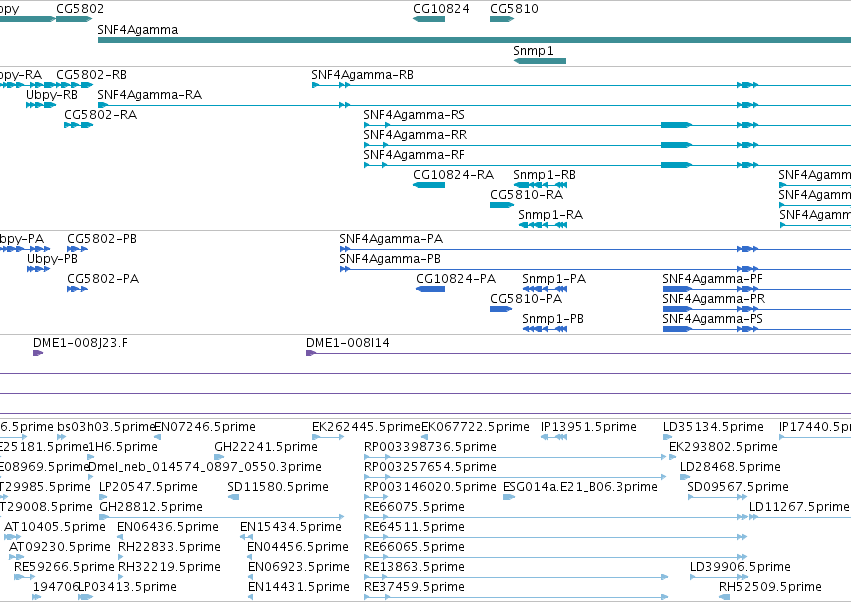Image resolution: width=851 pixels, height=602 pixels.
Task: Click EST label GH28812.5prime
Action: pyautogui.click(x=151, y=507)
